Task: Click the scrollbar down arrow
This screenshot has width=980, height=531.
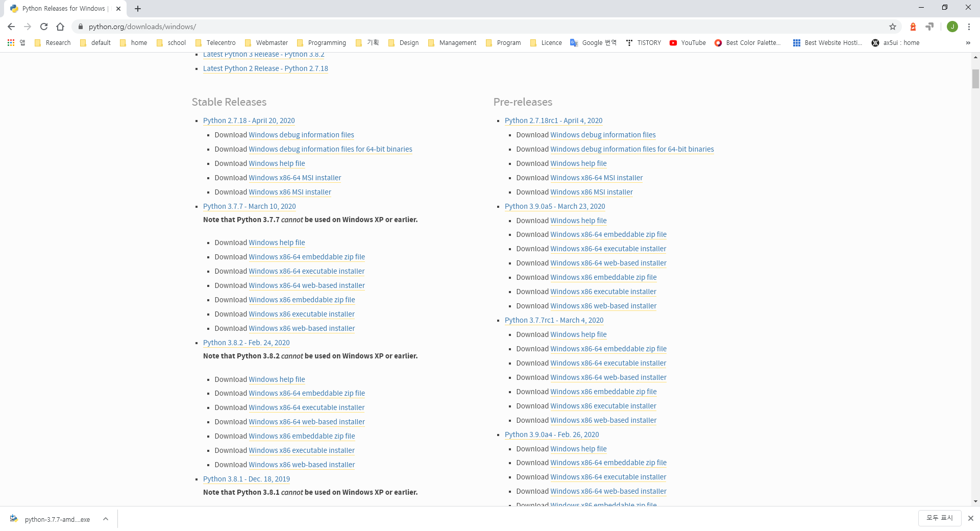Action: pyautogui.click(x=975, y=501)
